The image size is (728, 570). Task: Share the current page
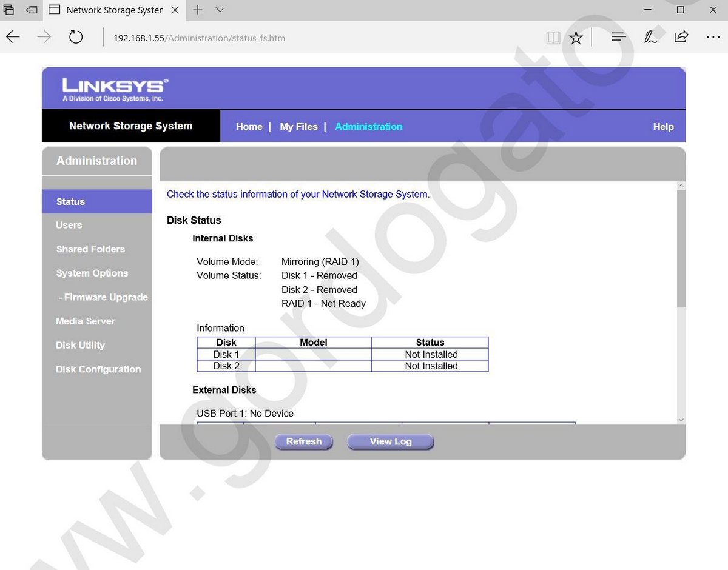[x=681, y=37]
